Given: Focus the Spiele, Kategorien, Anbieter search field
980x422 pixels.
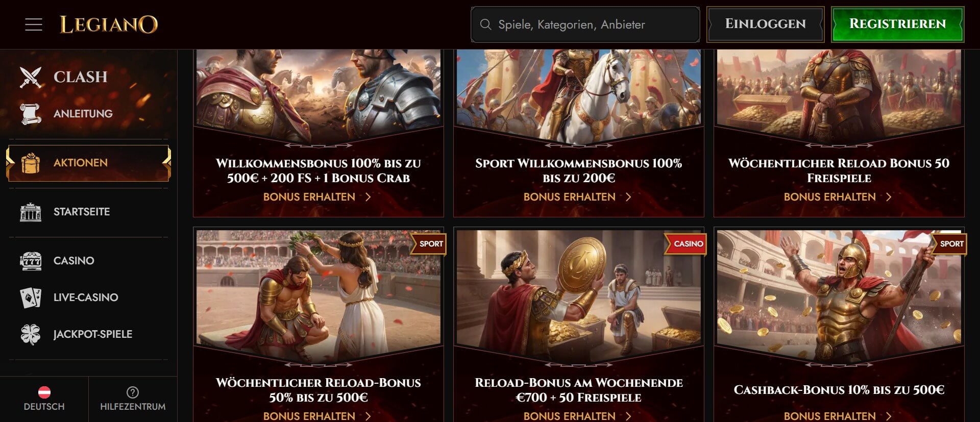Looking at the screenshot, I should (585, 24).
